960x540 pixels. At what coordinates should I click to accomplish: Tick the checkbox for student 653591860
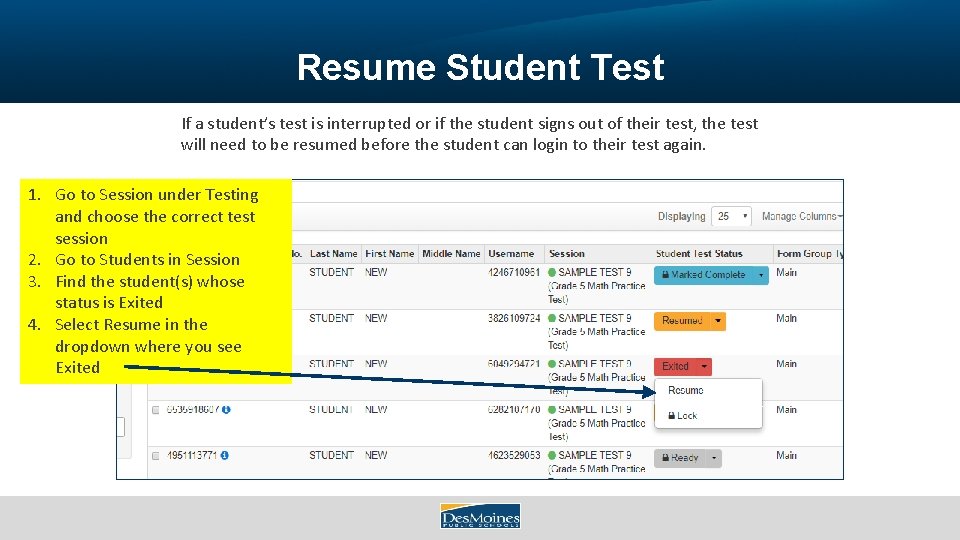click(156, 410)
